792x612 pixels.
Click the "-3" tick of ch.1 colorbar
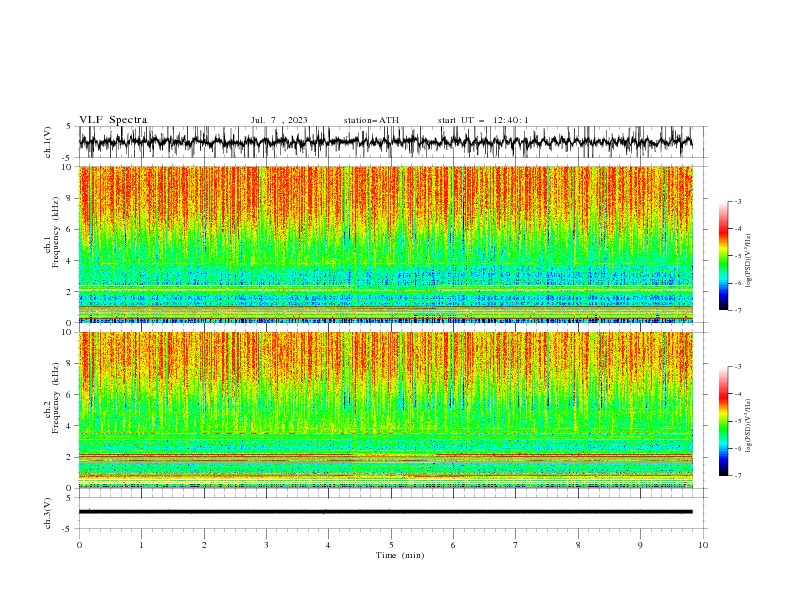(738, 201)
